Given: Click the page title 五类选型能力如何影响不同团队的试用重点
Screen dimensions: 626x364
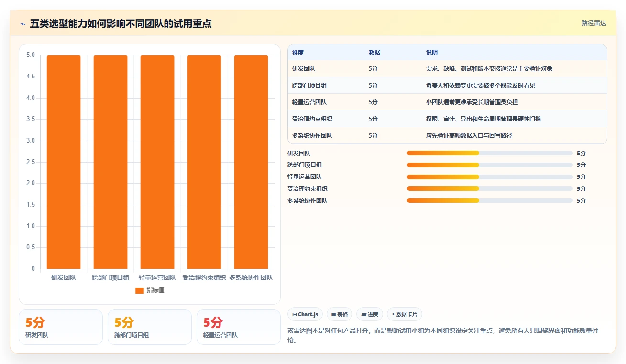Looking at the screenshot, I should (x=121, y=23).
